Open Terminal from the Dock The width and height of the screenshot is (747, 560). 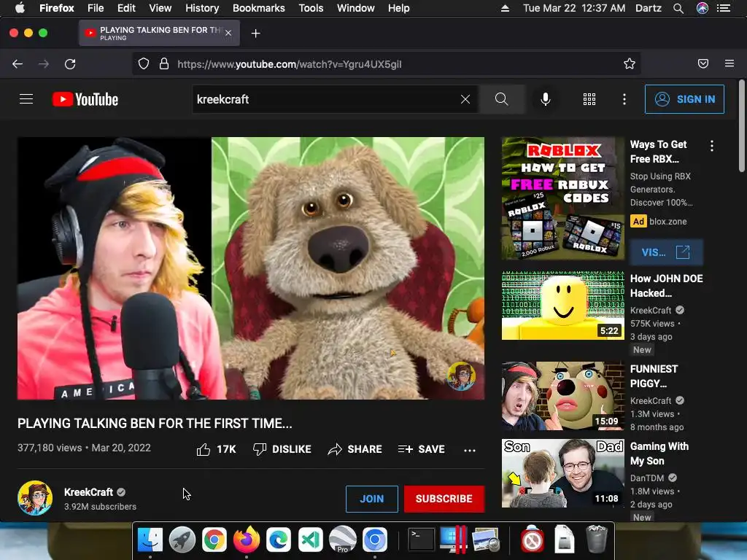click(422, 540)
